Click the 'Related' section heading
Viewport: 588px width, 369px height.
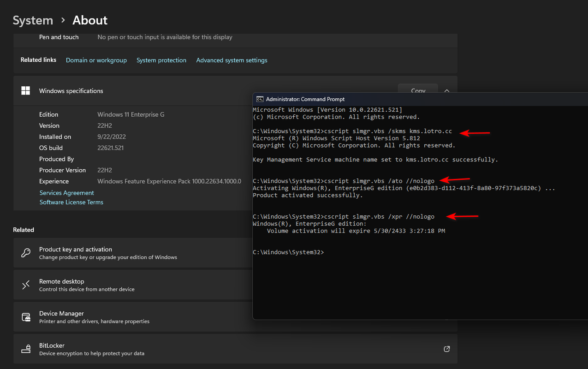pyautogui.click(x=24, y=230)
